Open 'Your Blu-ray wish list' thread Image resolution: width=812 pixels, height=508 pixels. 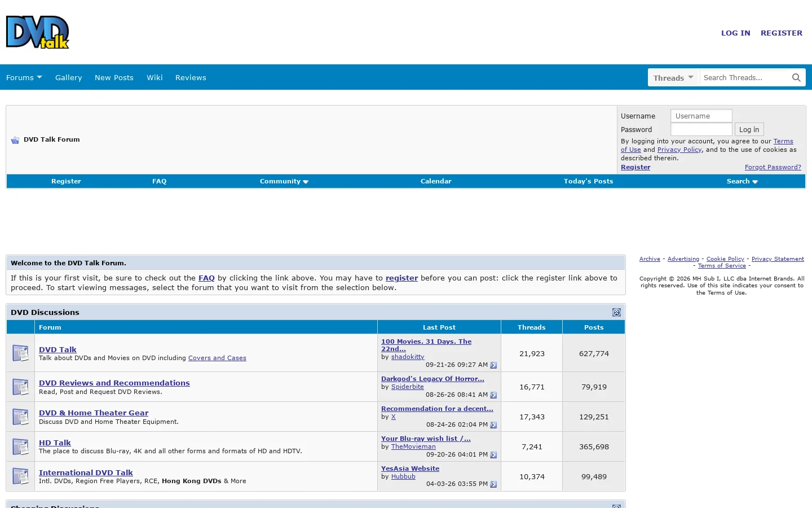coord(426,439)
